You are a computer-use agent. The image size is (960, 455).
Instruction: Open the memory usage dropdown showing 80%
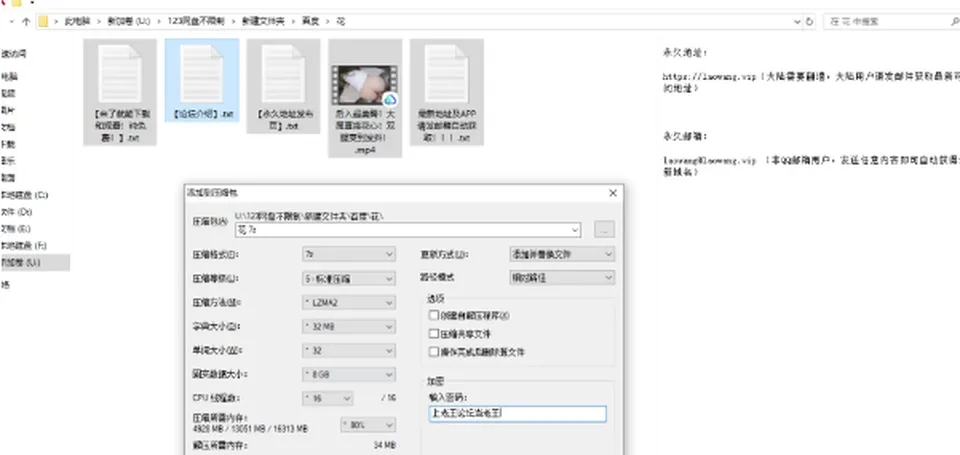[368, 424]
